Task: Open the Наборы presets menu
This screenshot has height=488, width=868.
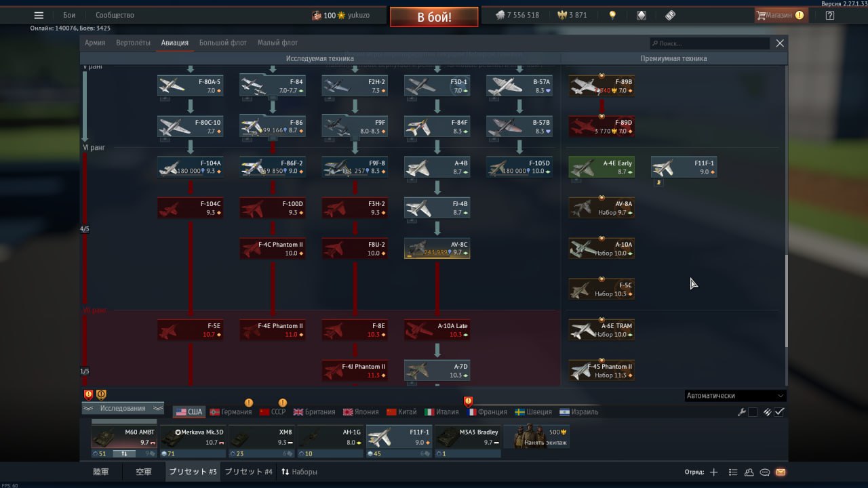Action: point(299,472)
